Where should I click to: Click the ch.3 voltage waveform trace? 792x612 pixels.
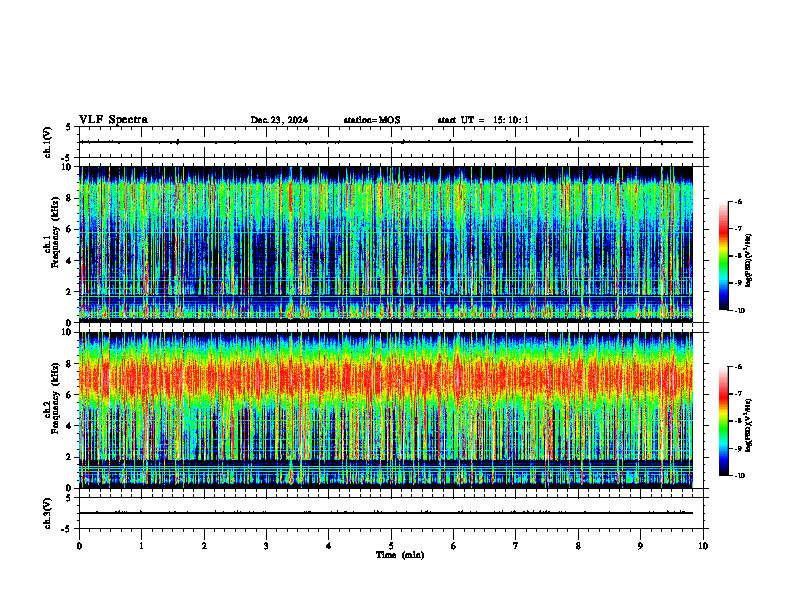tap(386, 513)
